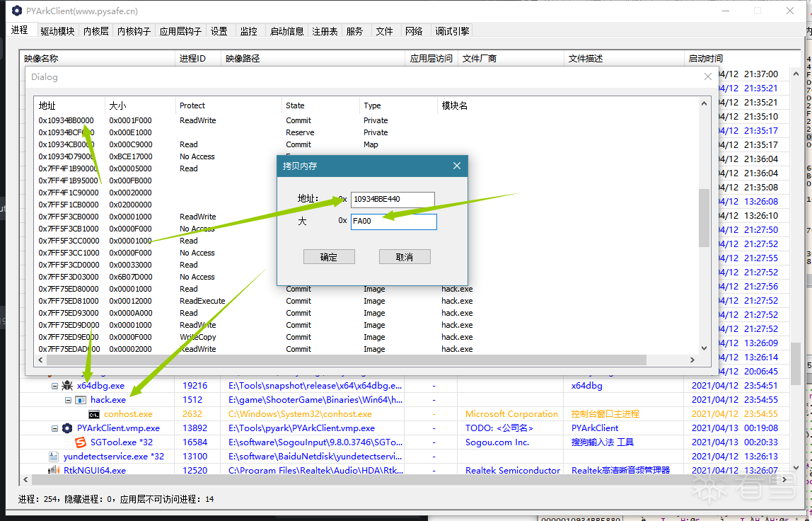Click the Protect column header in Dialog
Image resolution: width=812 pixels, height=521 pixels.
[x=228, y=105]
